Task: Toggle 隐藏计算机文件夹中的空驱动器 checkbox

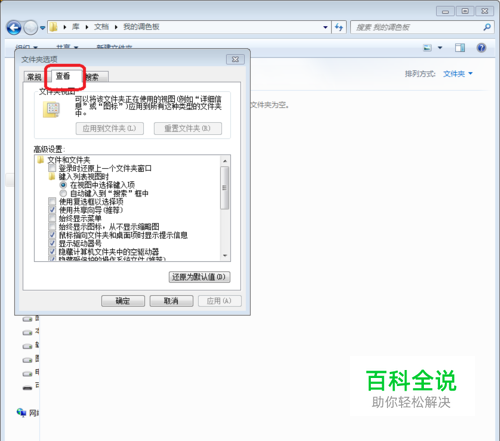Action: (x=52, y=252)
